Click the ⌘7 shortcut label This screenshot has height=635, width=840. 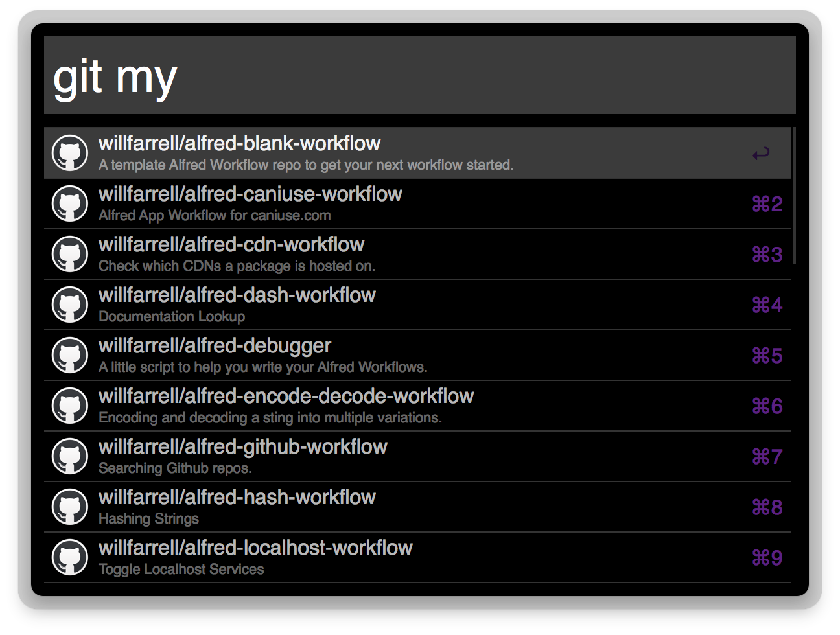[767, 457]
